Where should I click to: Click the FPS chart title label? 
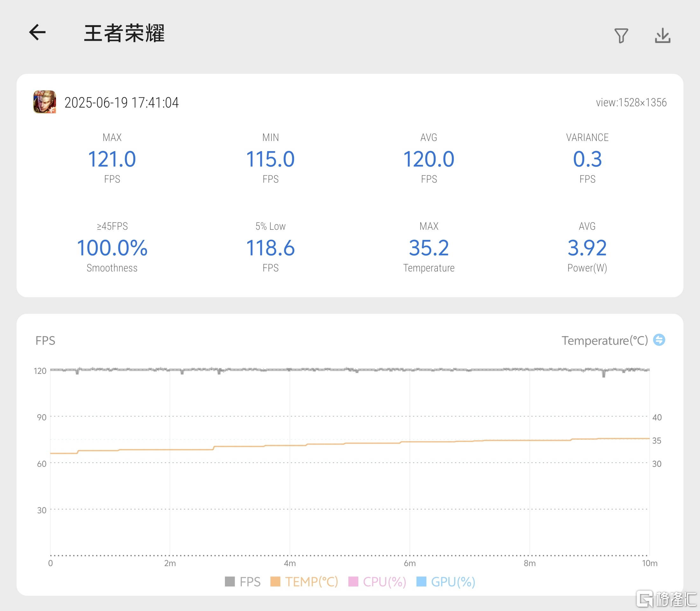coord(45,341)
